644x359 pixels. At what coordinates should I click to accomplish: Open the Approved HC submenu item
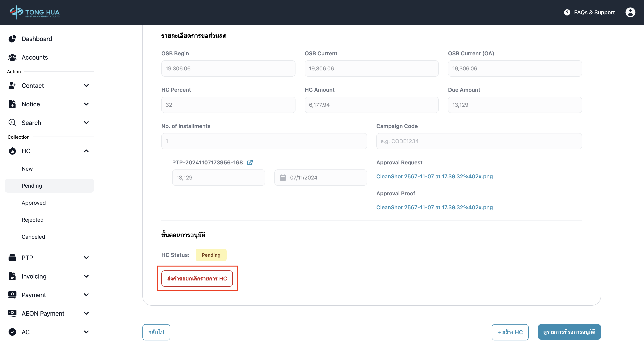pyautogui.click(x=33, y=203)
